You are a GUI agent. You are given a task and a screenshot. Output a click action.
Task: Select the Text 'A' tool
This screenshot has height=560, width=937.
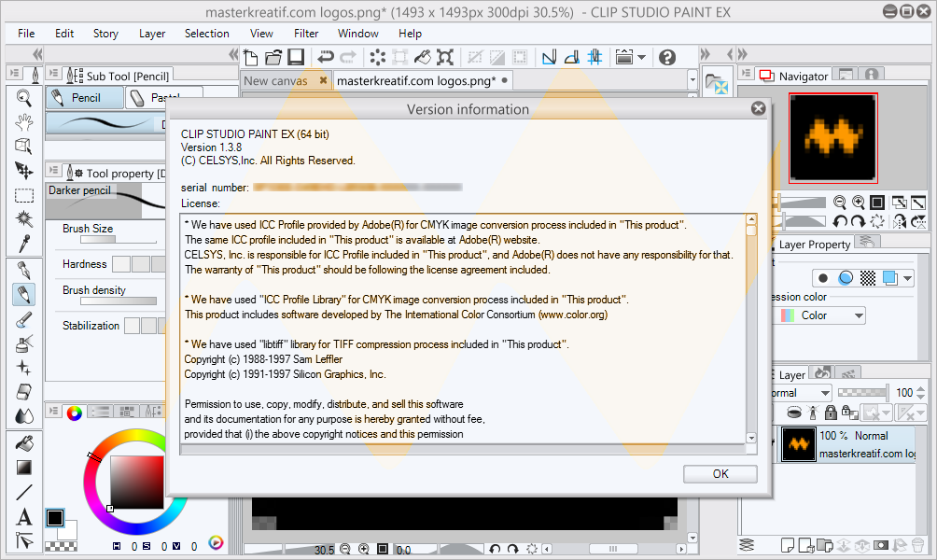[24, 516]
